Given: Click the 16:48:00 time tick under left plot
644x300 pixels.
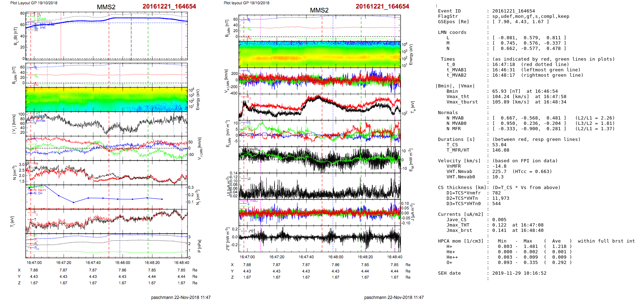Looking at the screenshot, I should pyautogui.click(x=122, y=263).
